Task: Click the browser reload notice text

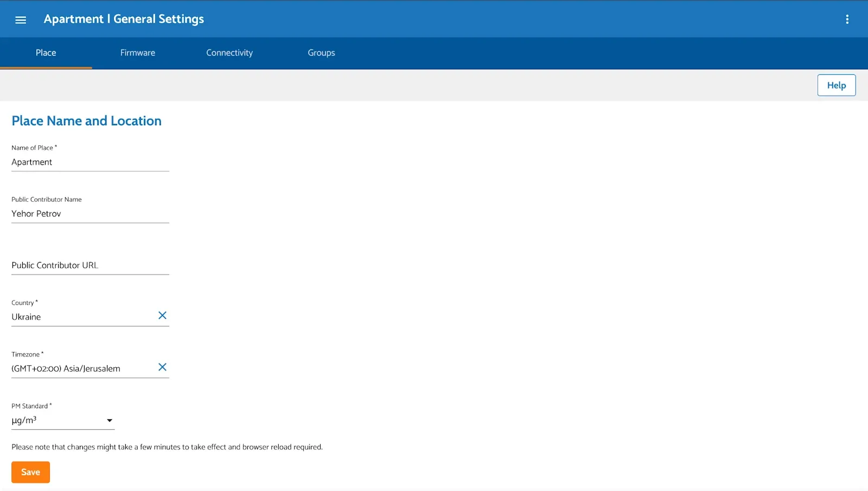Action: pos(167,447)
